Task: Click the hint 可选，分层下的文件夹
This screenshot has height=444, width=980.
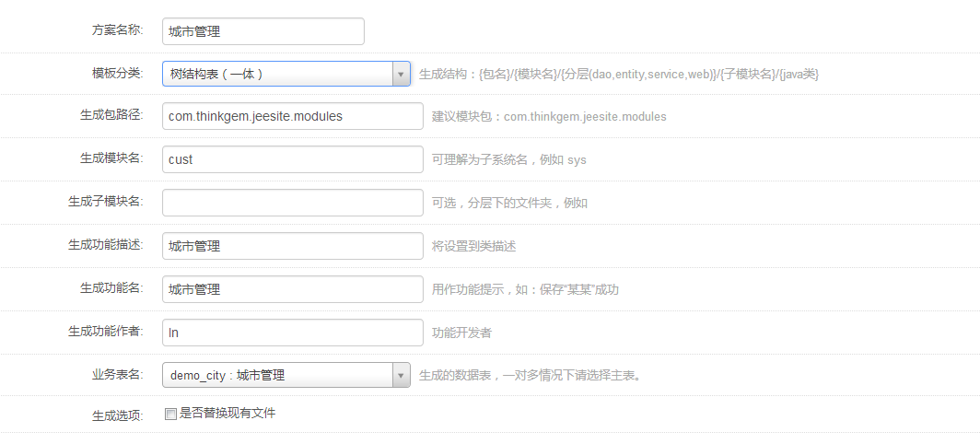Action: (509, 204)
